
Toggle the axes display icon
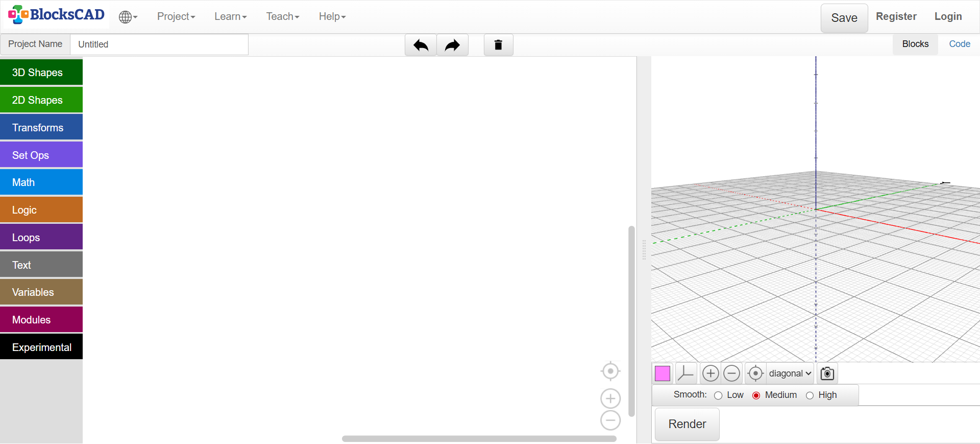click(685, 373)
